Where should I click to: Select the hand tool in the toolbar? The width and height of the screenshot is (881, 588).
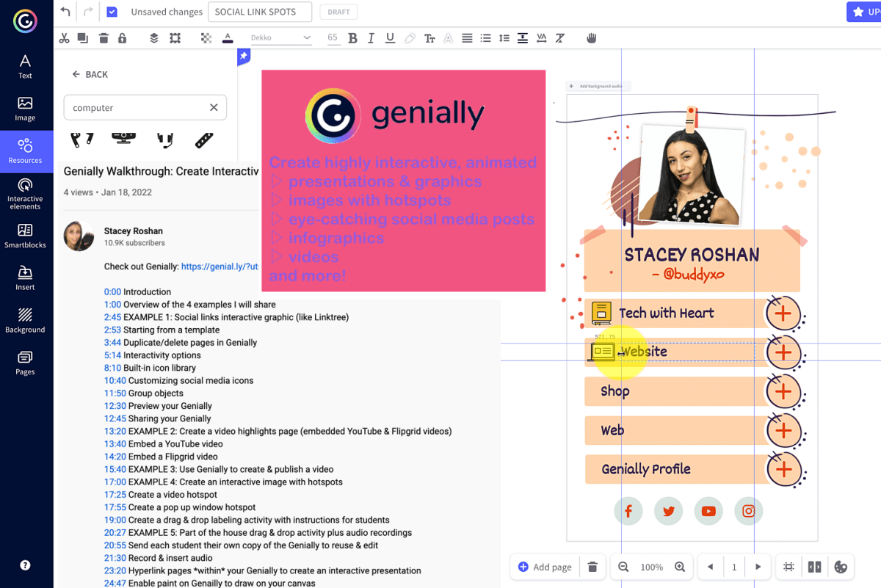591,37
